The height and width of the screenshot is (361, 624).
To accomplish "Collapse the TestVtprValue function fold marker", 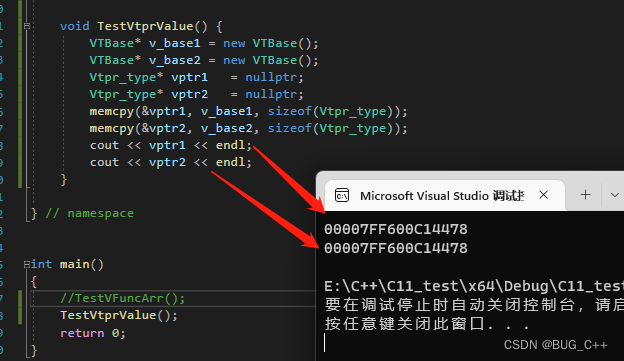I will [x=27, y=26].
